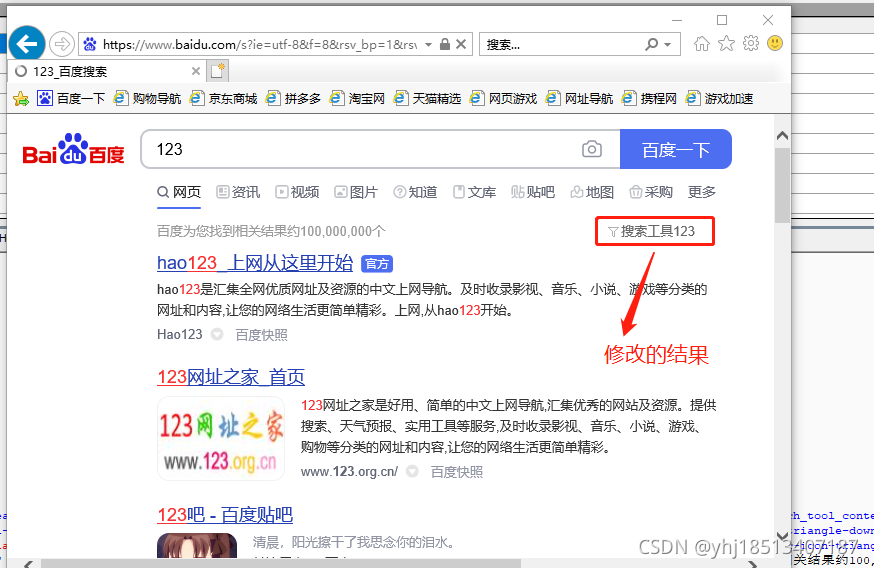874x568 pixels.
Task: Open 淘宝网 favorites bookmark
Action: coord(357,99)
